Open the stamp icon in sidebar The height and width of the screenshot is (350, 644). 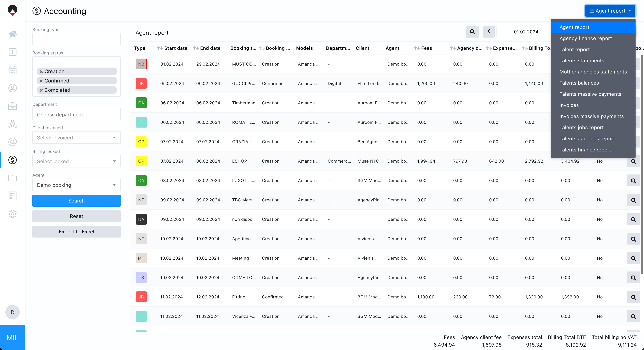[13, 124]
